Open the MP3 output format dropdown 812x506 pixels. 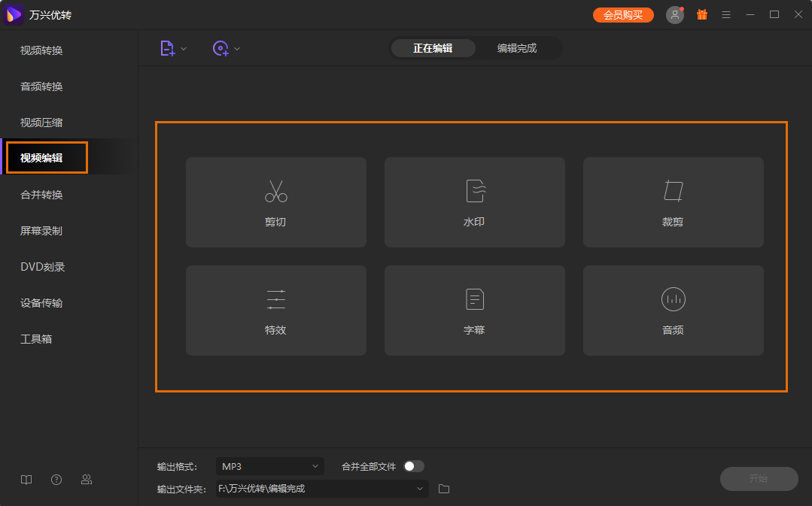[269, 465]
